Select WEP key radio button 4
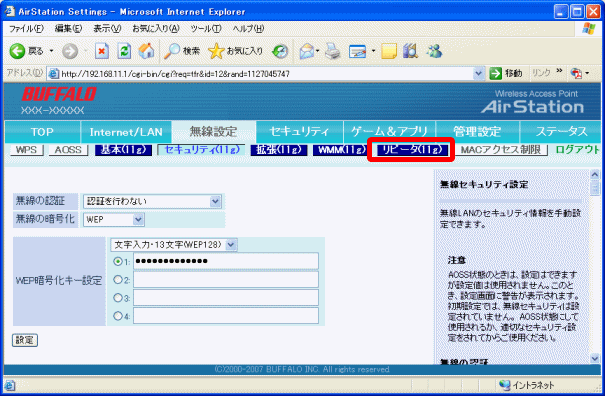The image size is (605, 396). tap(118, 316)
